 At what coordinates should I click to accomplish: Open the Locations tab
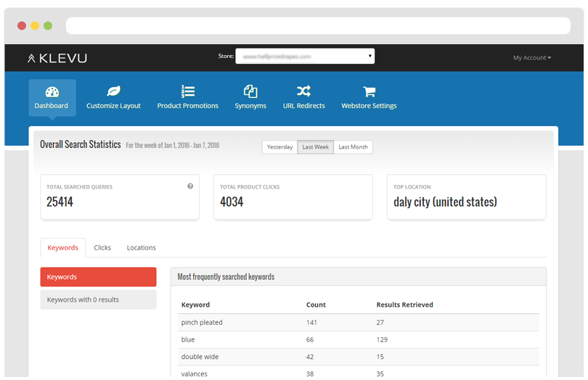[x=141, y=248]
